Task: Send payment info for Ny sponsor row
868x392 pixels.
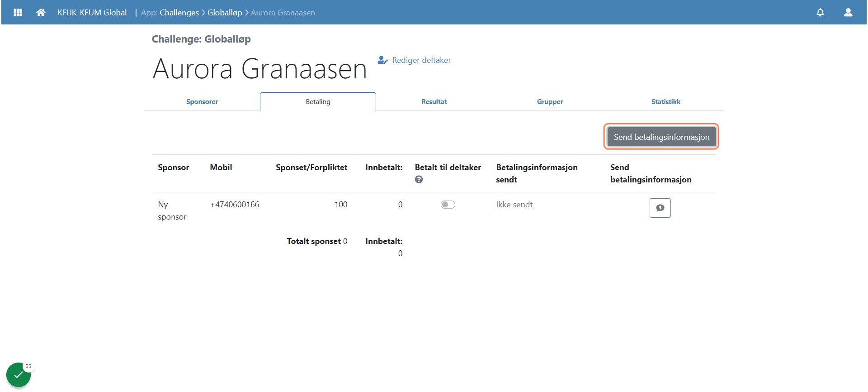Action: [x=660, y=208]
